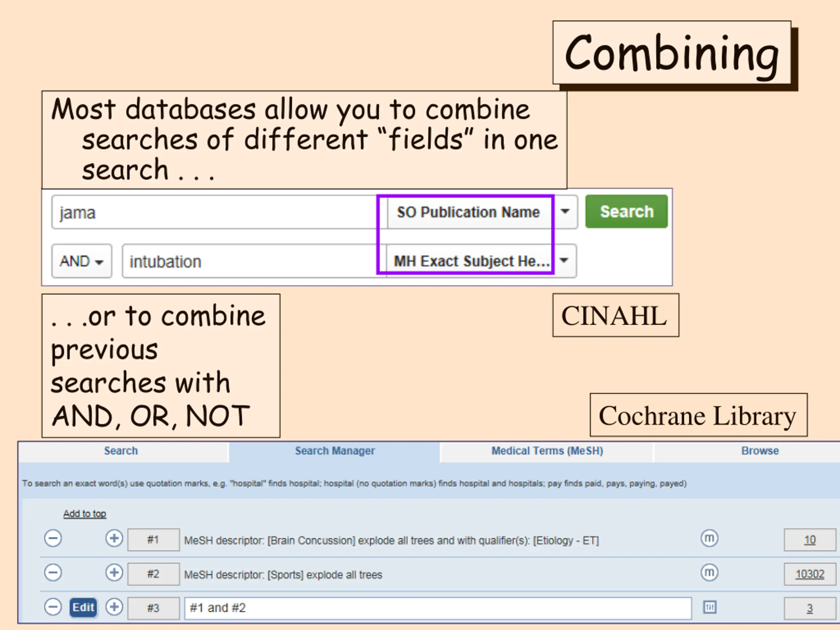This screenshot has width=840, height=630.
Task: Click the MeSH 'm' icon on row #1
Action: pos(709,538)
